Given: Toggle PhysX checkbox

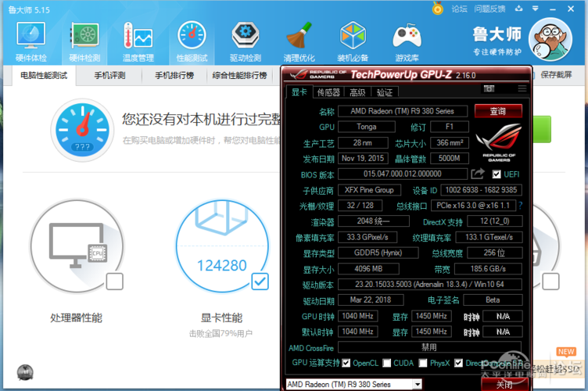Looking at the screenshot, I should click(x=423, y=363).
